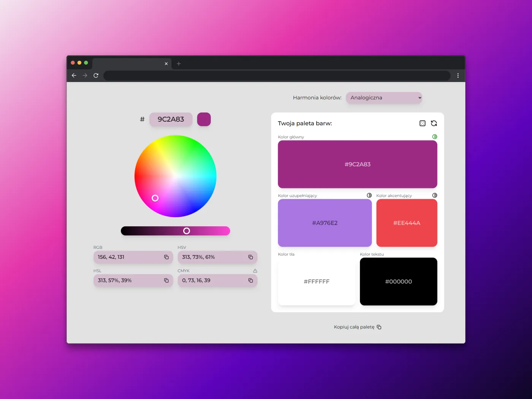Click the HSL value field
This screenshot has height=399, width=532.
tap(133, 280)
